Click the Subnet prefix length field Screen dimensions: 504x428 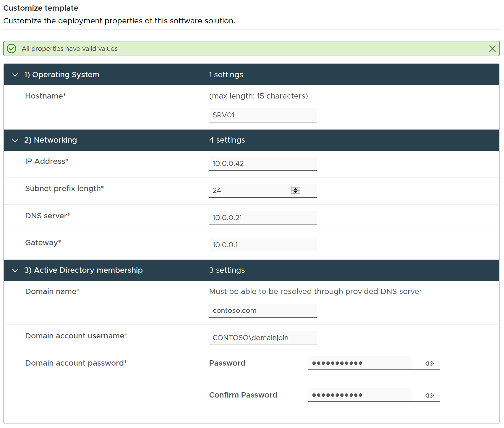click(263, 190)
